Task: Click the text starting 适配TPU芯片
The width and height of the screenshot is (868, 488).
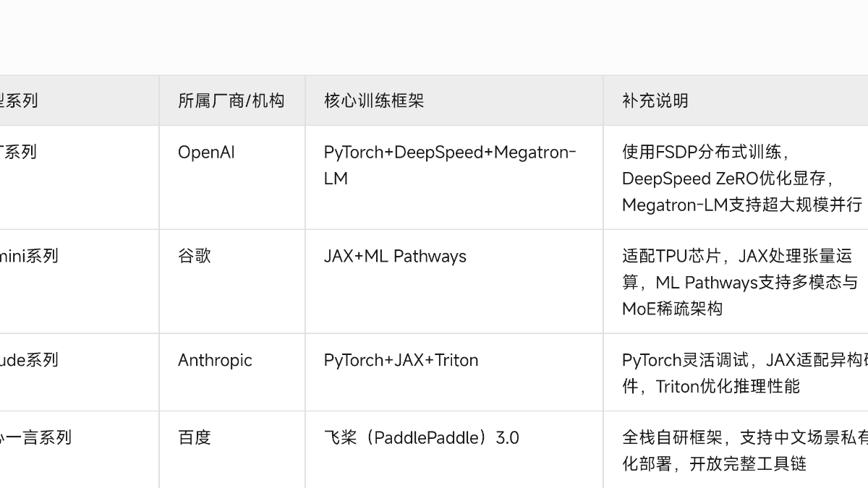Action: 740,283
